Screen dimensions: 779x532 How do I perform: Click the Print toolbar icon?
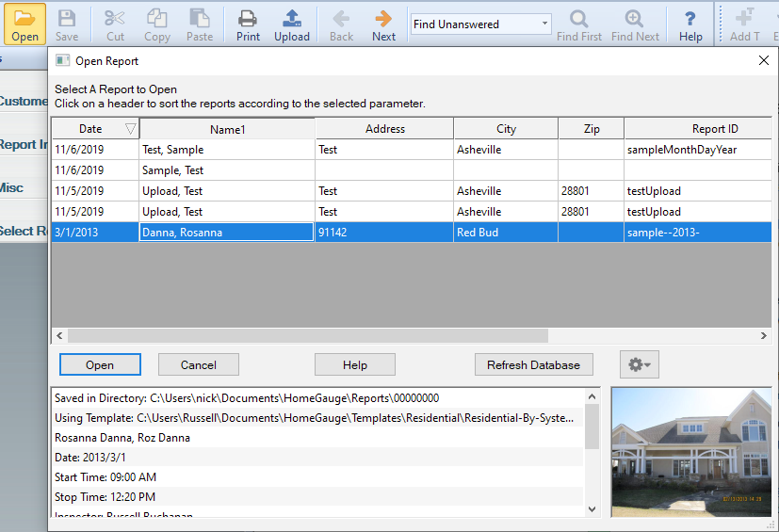248,24
